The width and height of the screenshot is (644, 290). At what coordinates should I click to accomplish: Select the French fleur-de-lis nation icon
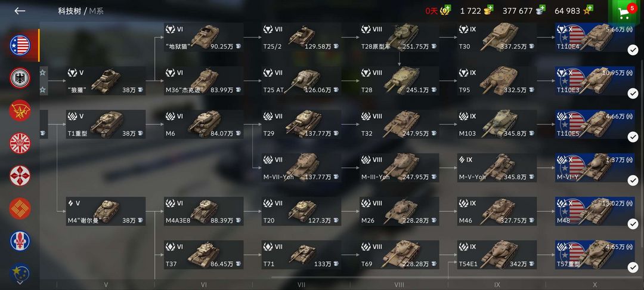pos(20,241)
